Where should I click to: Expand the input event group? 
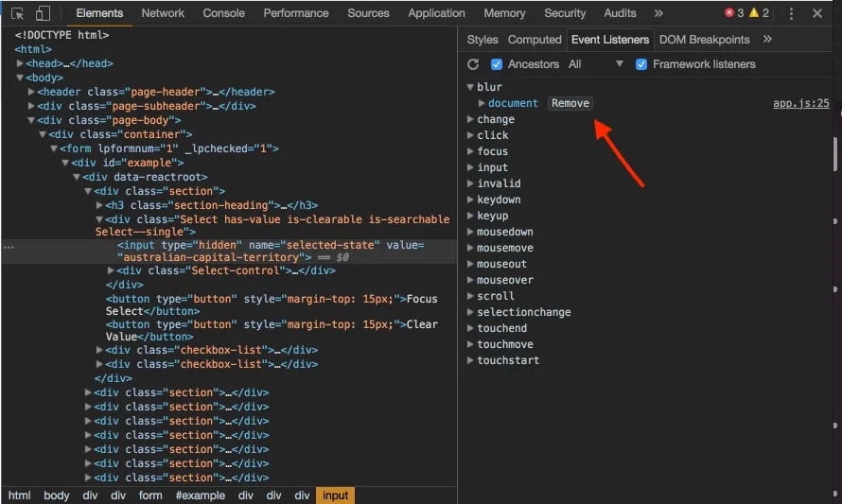(470, 167)
